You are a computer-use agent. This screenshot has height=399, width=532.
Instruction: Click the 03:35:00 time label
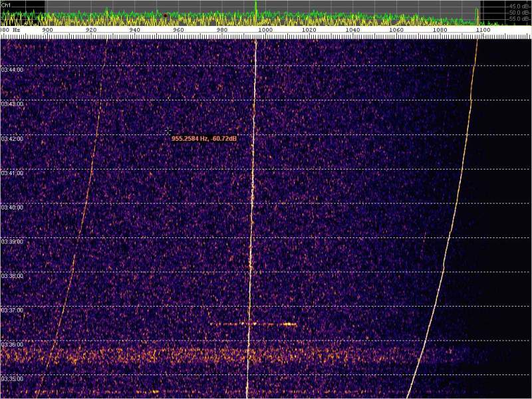click(13, 379)
